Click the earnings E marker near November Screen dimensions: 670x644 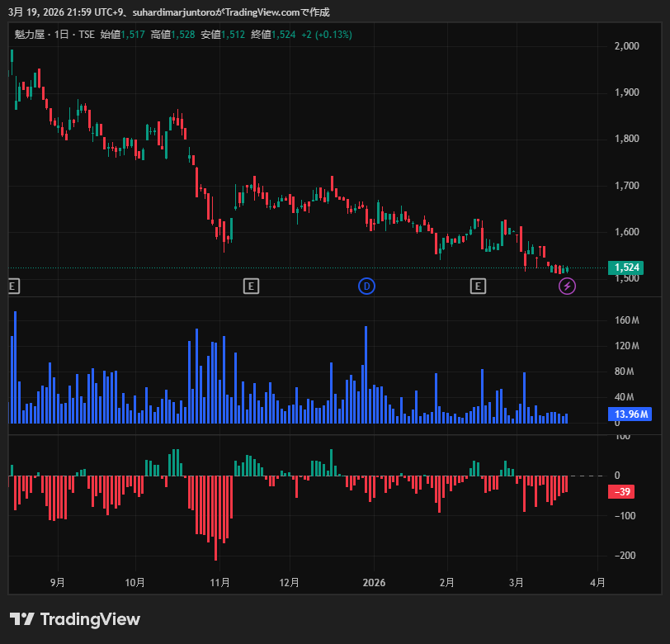tap(251, 286)
